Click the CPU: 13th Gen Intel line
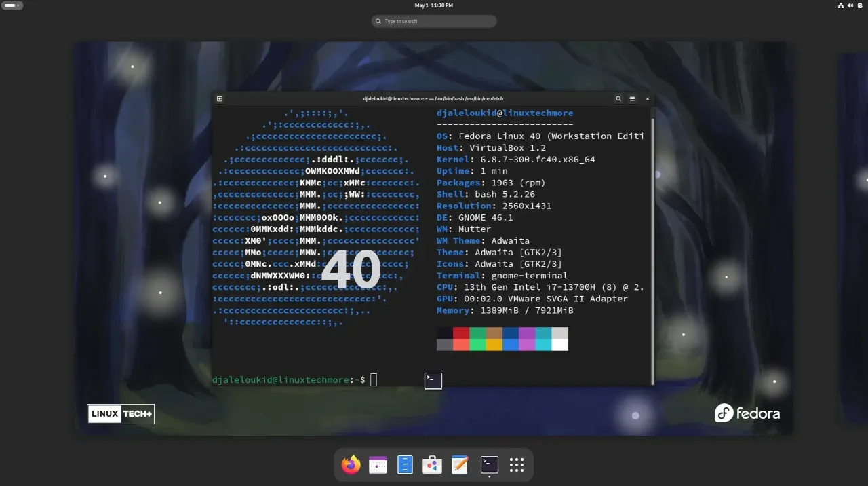Screen dimensions: 868x486 (x=540, y=287)
